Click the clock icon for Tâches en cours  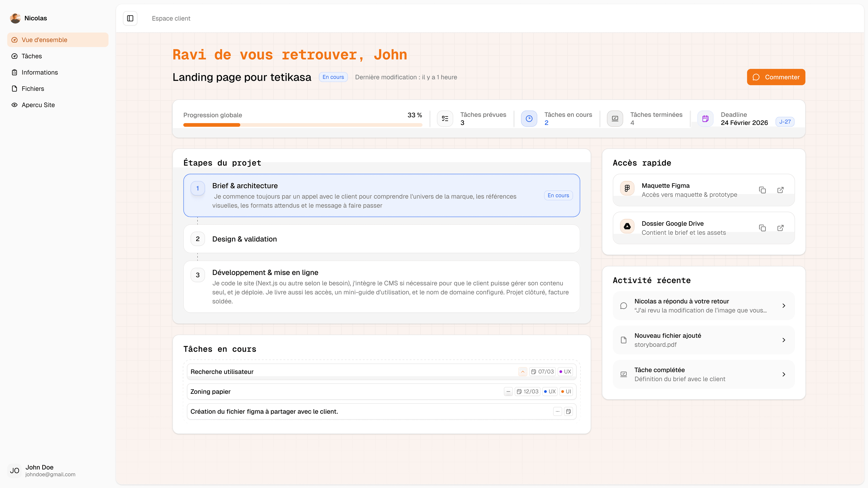click(x=529, y=118)
